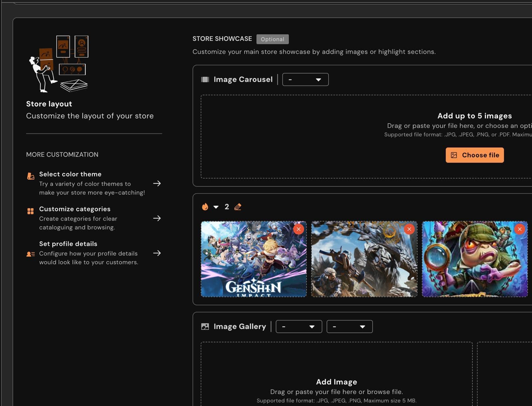Screen dimensions: 532x406
Task: Click the color theme paint swatch icon
Action: tap(31, 176)
